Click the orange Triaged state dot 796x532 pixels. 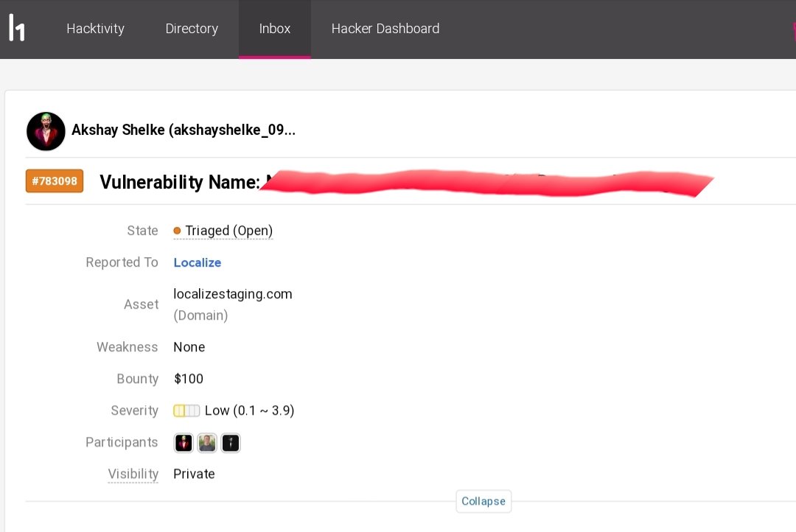click(177, 231)
